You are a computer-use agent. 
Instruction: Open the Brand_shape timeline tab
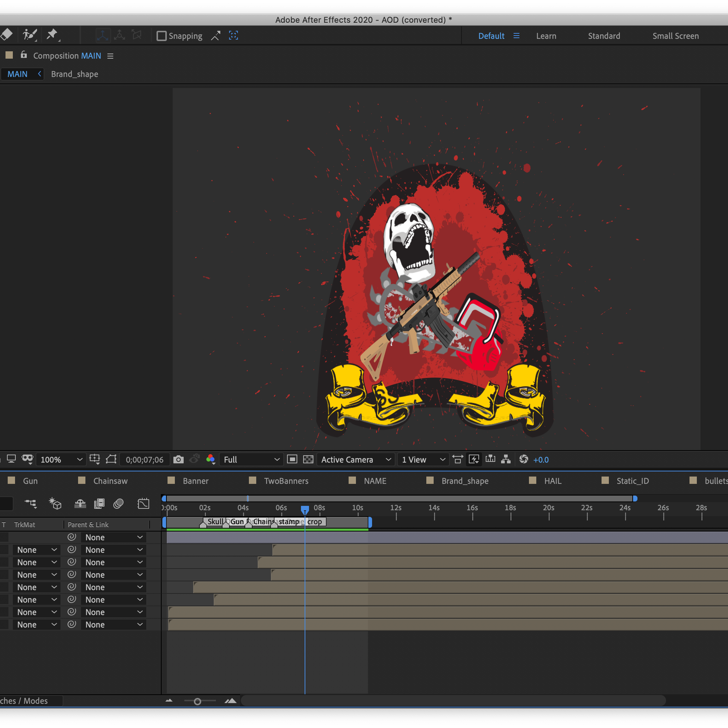(464, 481)
